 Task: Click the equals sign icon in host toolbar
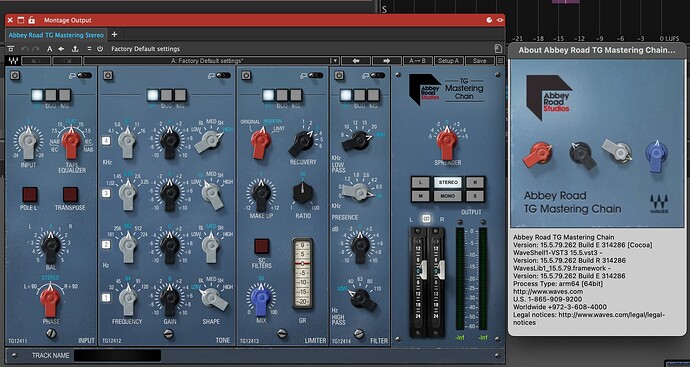(89, 49)
